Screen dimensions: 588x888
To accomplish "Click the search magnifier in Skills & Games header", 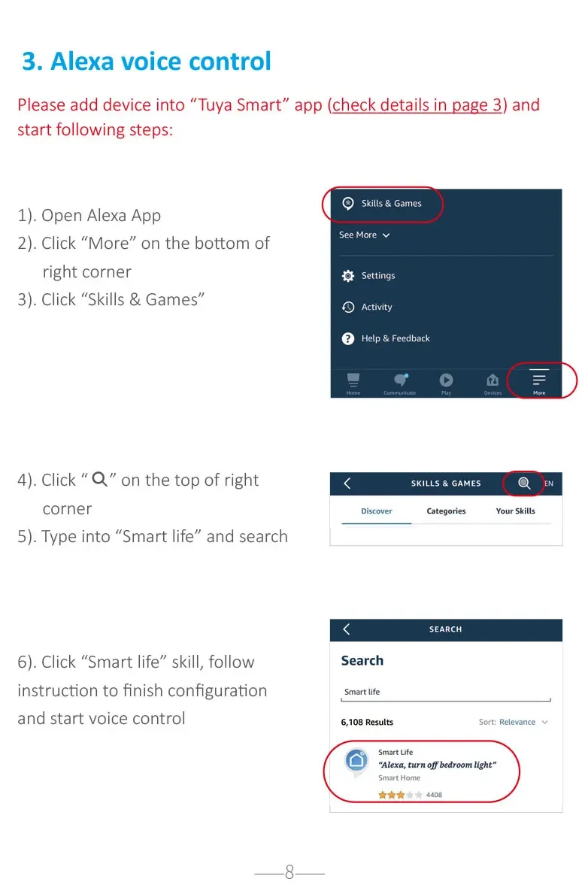I will [524, 483].
